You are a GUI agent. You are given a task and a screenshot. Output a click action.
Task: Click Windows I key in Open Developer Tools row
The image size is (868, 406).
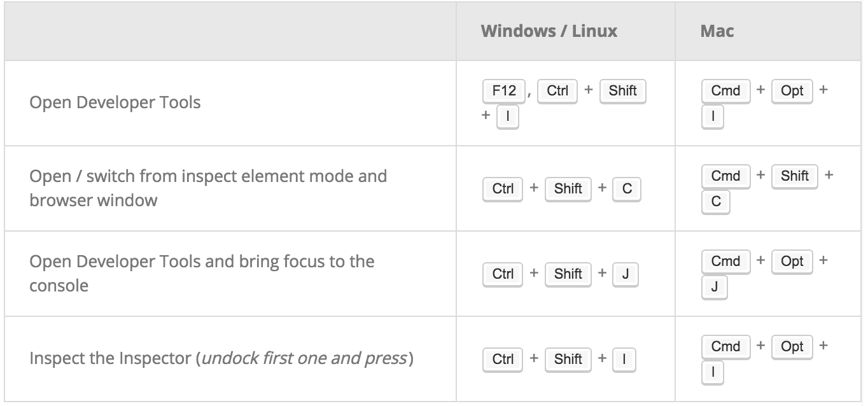pyautogui.click(x=507, y=116)
